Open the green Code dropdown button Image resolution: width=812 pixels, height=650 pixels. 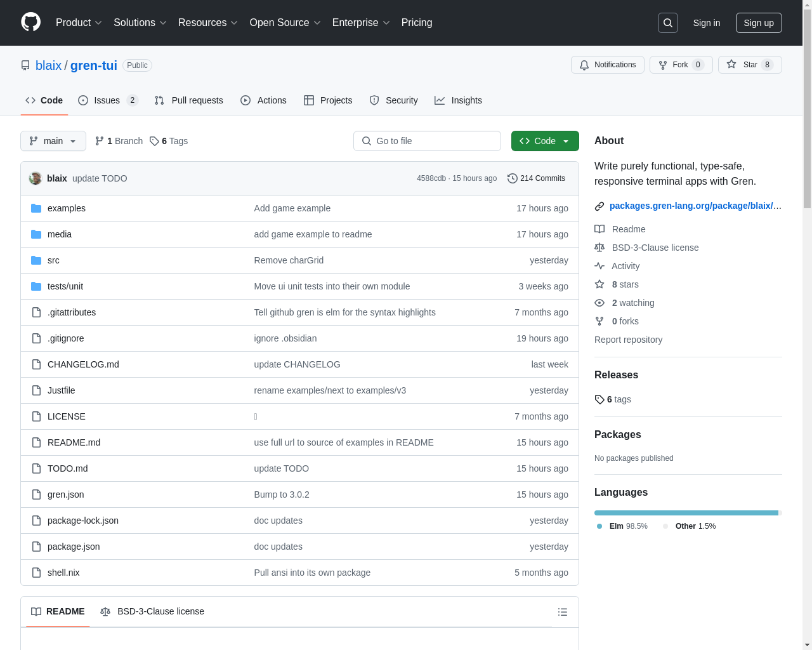(x=545, y=141)
